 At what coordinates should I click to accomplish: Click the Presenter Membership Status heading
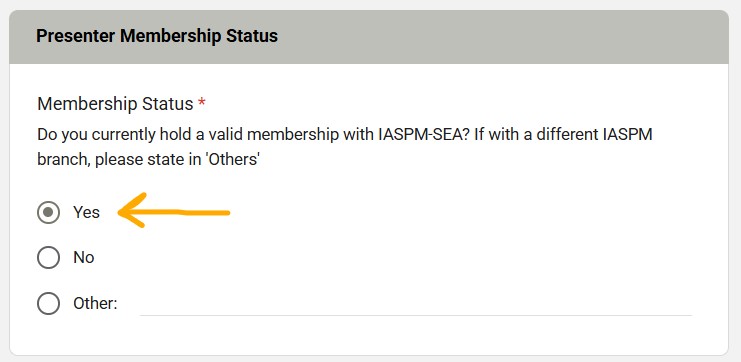(x=157, y=36)
